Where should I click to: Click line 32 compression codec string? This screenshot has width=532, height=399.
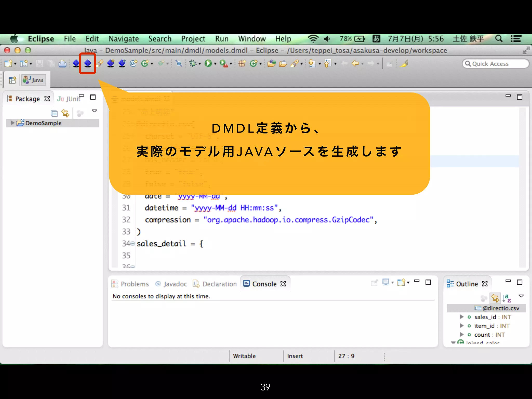tap(288, 220)
